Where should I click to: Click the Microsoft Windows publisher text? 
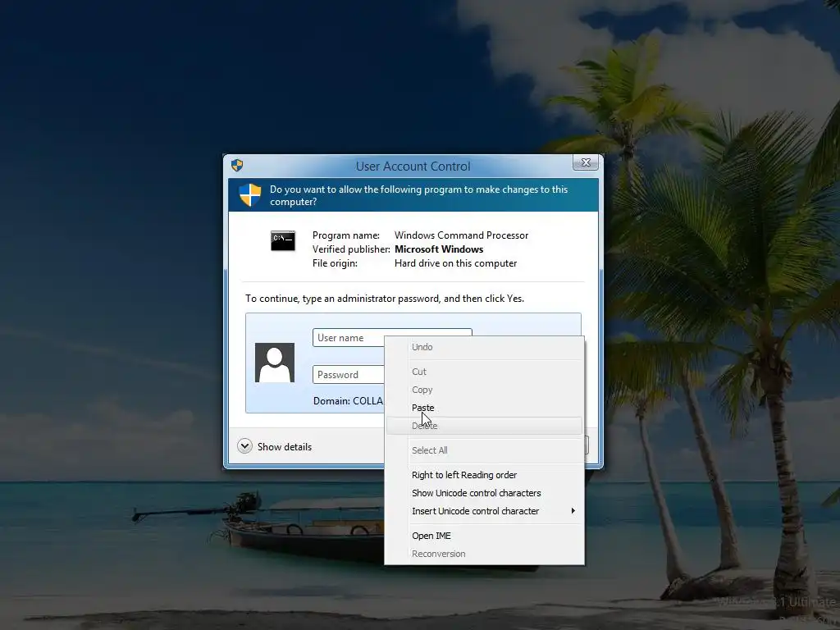[x=439, y=249]
